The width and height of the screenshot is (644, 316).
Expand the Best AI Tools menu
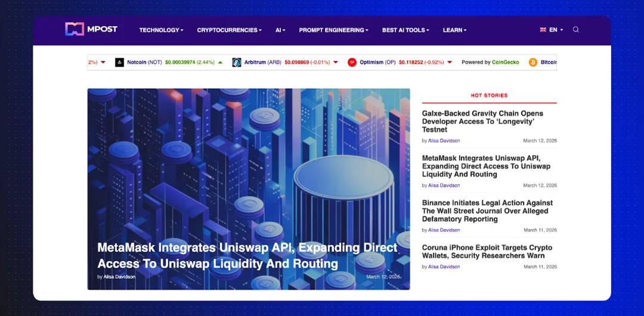(405, 30)
